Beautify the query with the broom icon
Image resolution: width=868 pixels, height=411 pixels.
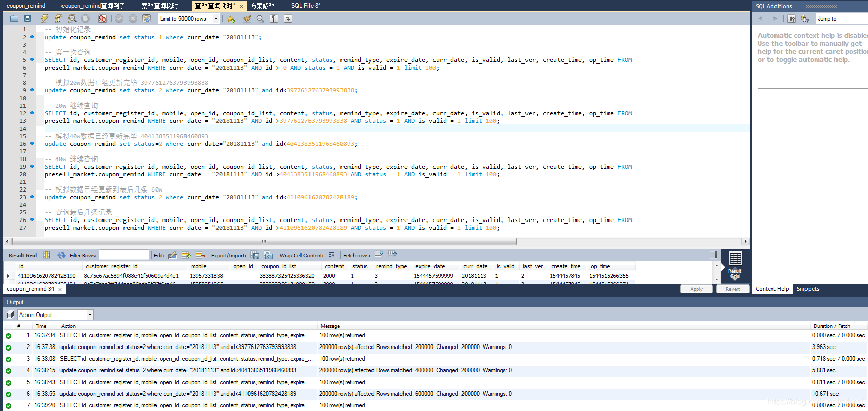[246, 19]
